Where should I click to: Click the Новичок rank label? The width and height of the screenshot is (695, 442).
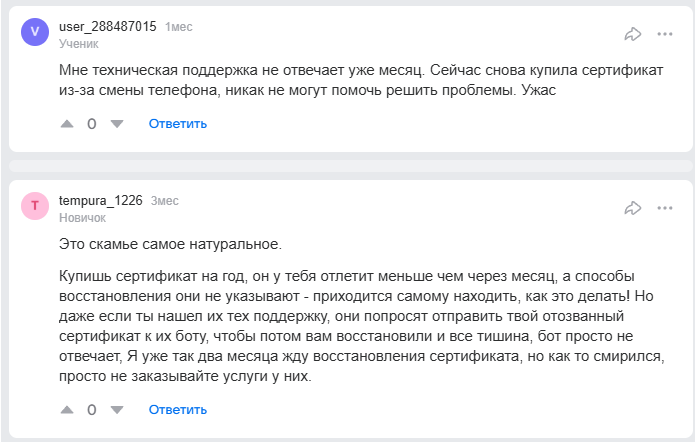(82, 217)
